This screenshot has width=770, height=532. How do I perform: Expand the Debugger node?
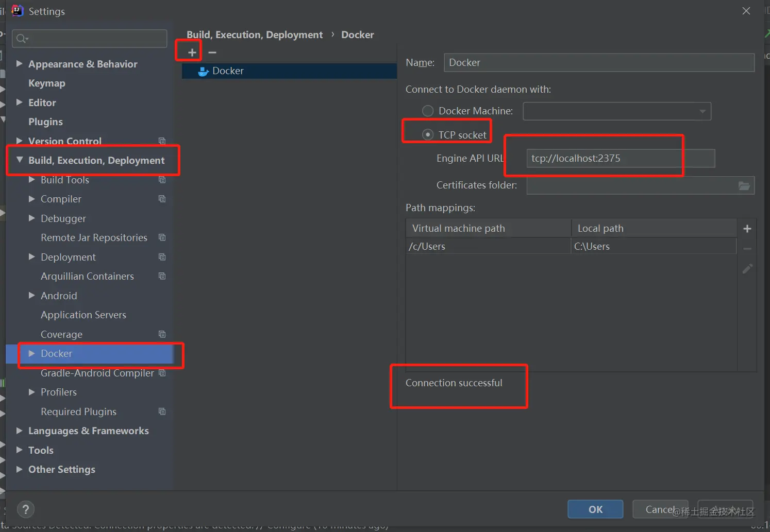[x=32, y=218]
